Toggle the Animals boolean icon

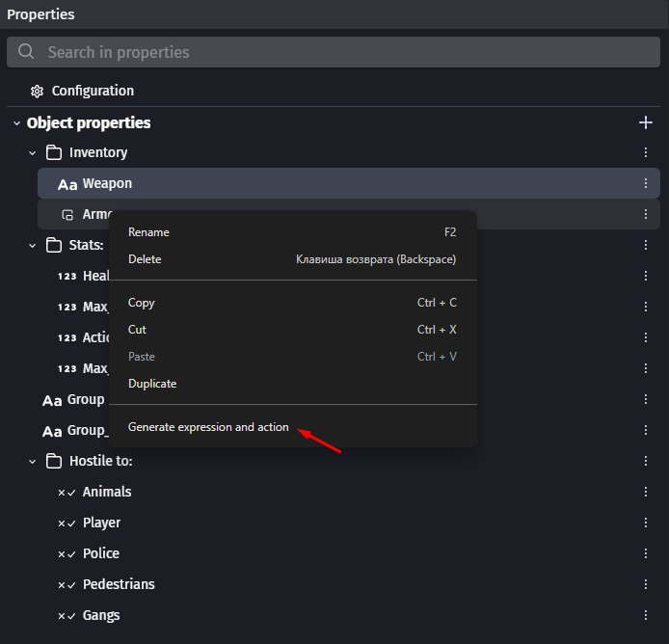click(67, 493)
